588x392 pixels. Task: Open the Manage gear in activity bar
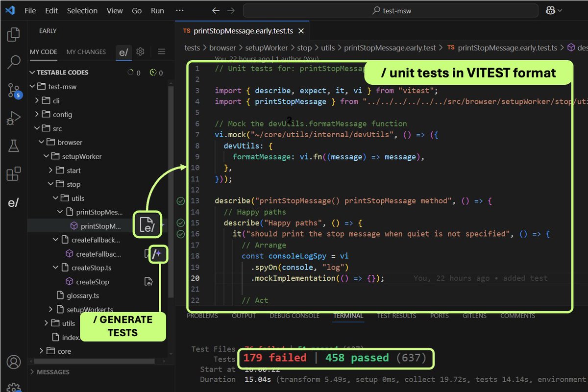coord(14,387)
